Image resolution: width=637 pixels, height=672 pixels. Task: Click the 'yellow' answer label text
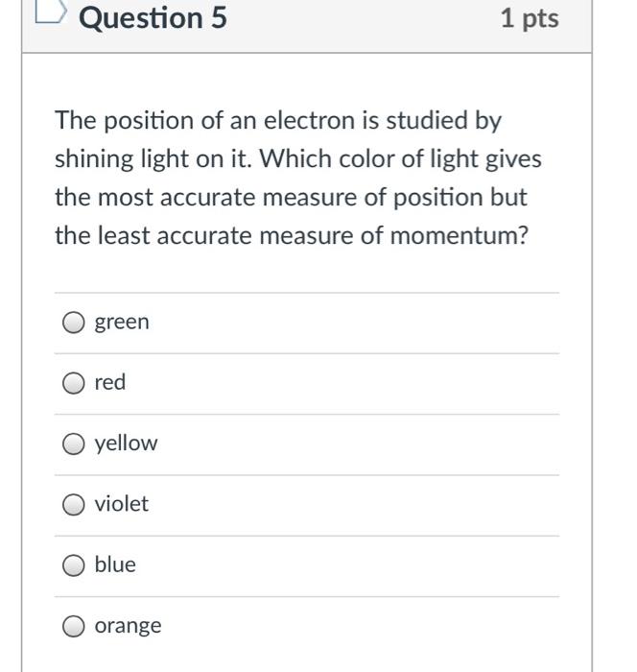coord(126,444)
